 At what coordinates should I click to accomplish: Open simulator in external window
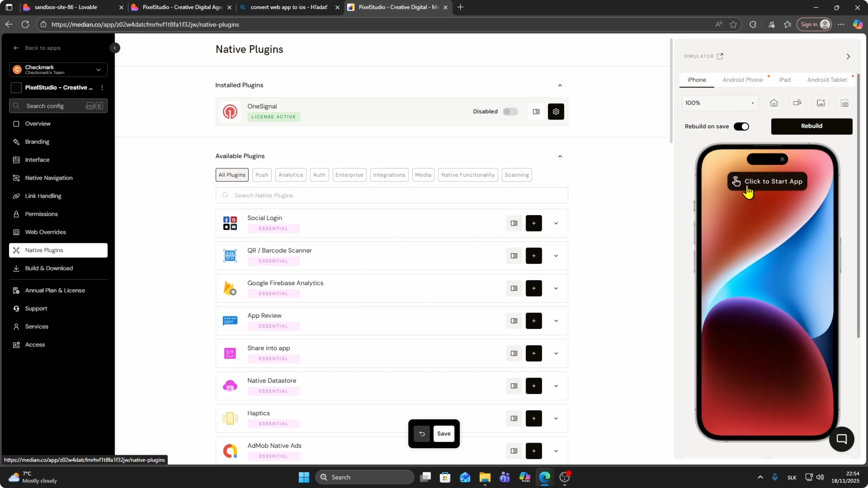pos(720,56)
